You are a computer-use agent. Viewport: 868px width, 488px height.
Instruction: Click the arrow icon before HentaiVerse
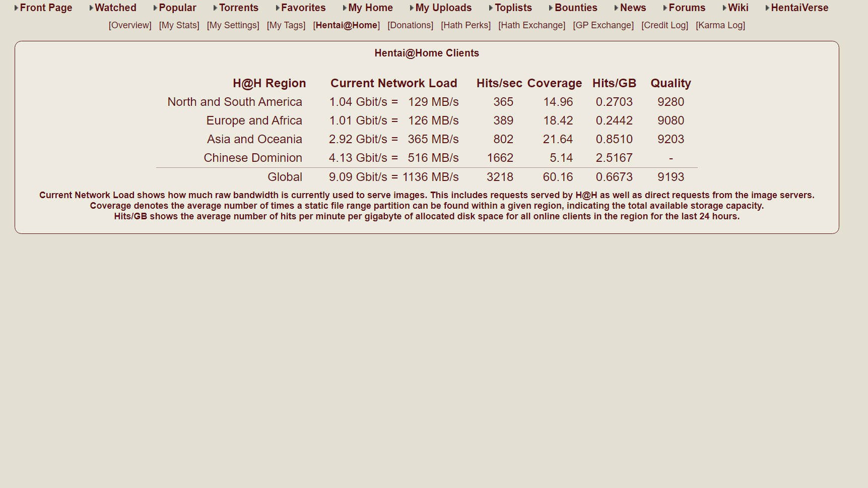[x=767, y=8]
